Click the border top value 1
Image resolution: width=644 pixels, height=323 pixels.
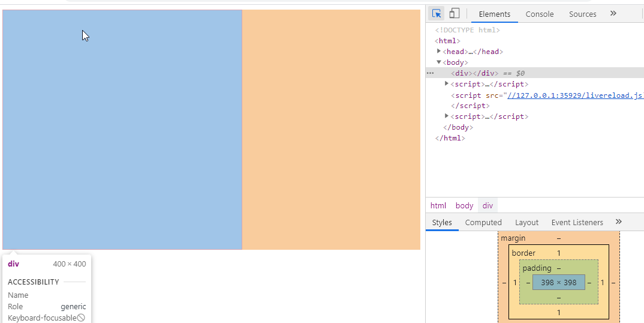(559, 253)
